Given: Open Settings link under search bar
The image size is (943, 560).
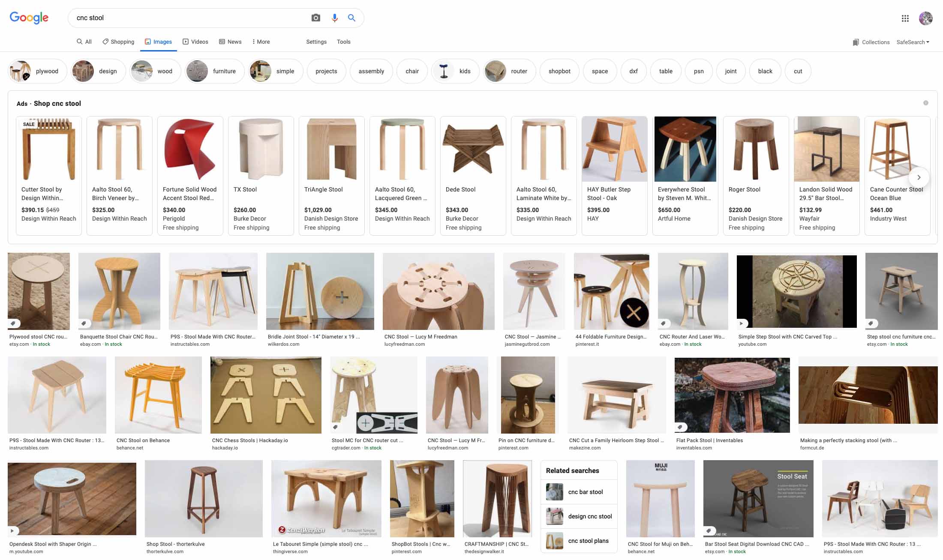Looking at the screenshot, I should [x=316, y=42].
